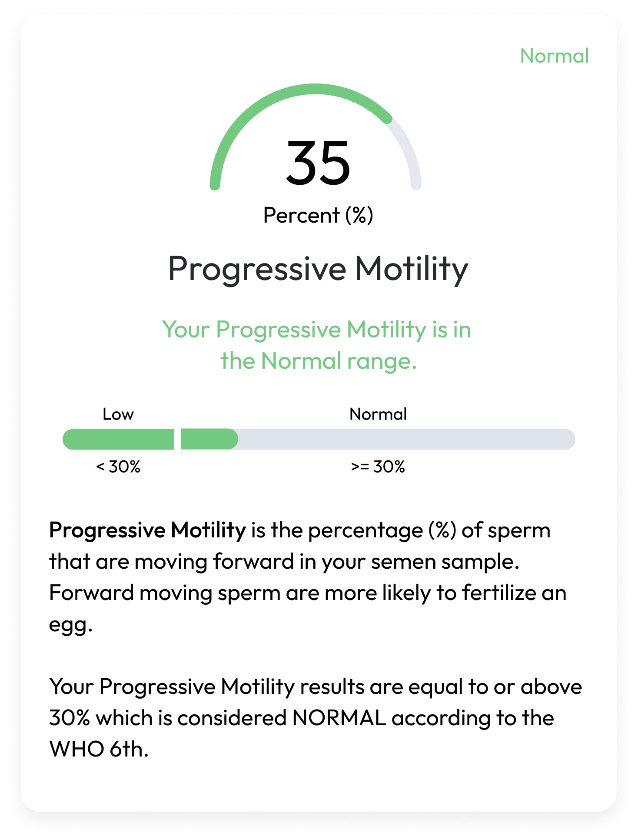This screenshot has height=840, width=638.
Task: Click the '>= 30%' threshold label
Action: click(x=378, y=467)
